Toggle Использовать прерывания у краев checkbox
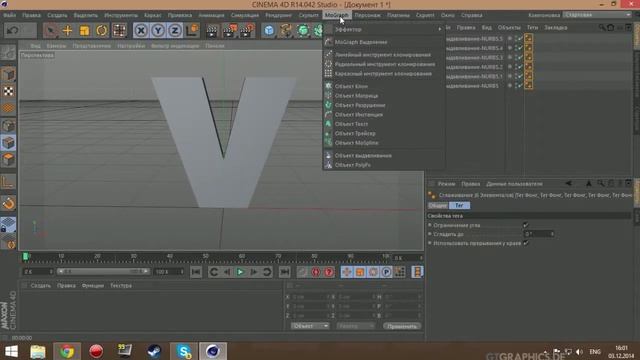Screen dimensions: 640x360 point(526,243)
